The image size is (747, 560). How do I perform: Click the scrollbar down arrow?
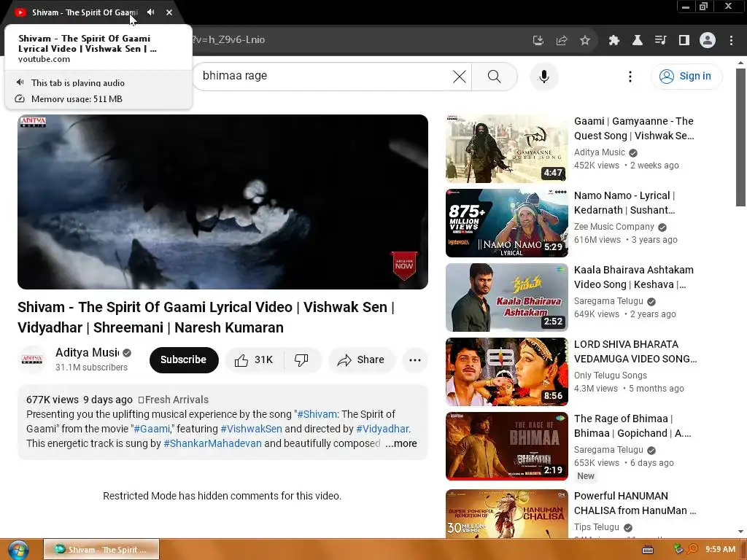coord(740,532)
